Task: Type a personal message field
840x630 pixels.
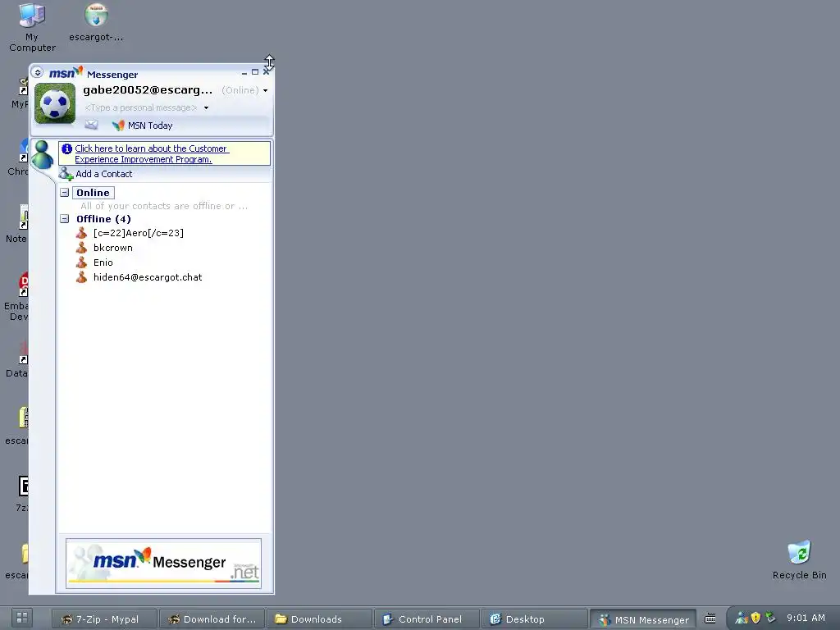Action: 141,107
